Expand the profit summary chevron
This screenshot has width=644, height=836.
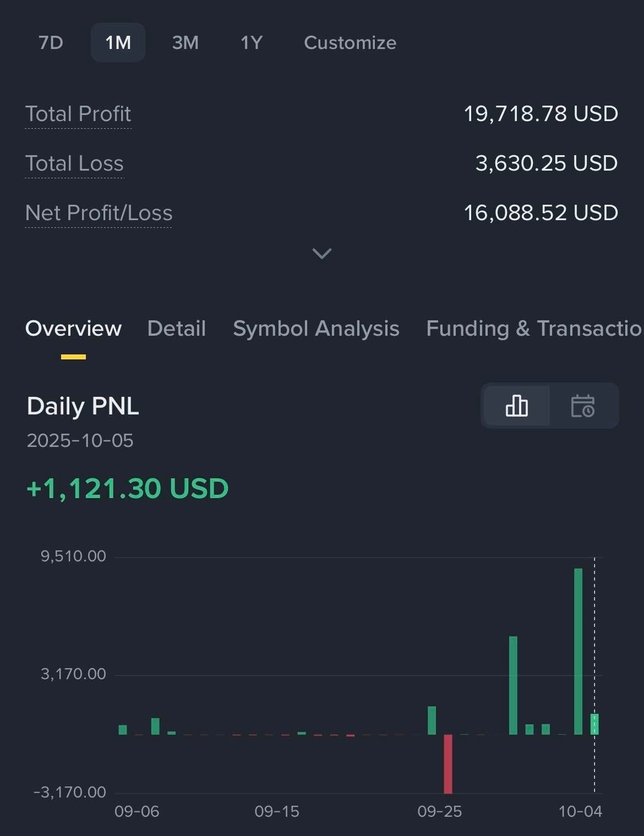[322, 253]
